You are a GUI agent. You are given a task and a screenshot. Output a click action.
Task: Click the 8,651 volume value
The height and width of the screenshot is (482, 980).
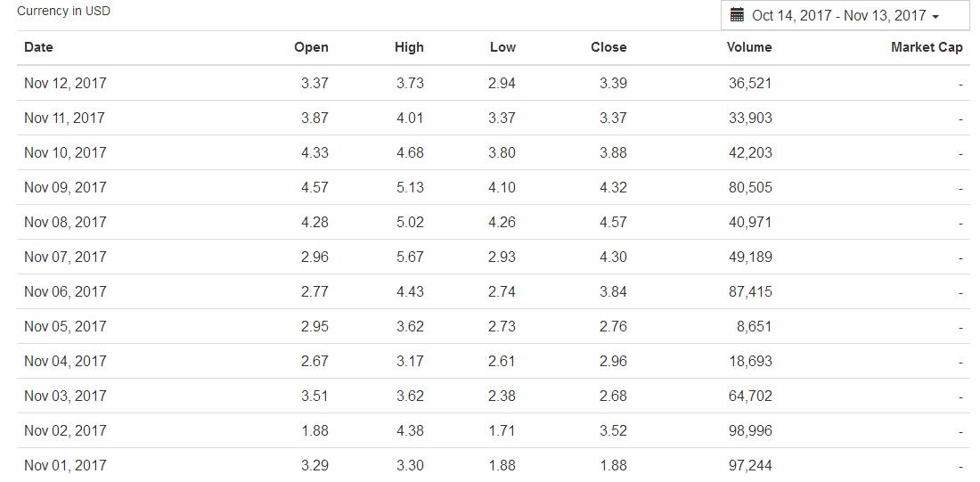point(754,326)
